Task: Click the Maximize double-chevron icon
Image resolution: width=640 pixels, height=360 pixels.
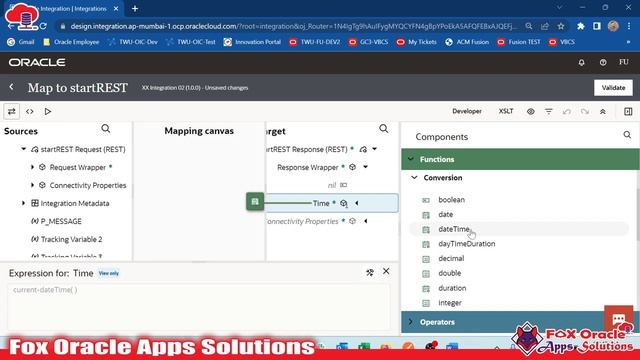Action: coord(602,111)
